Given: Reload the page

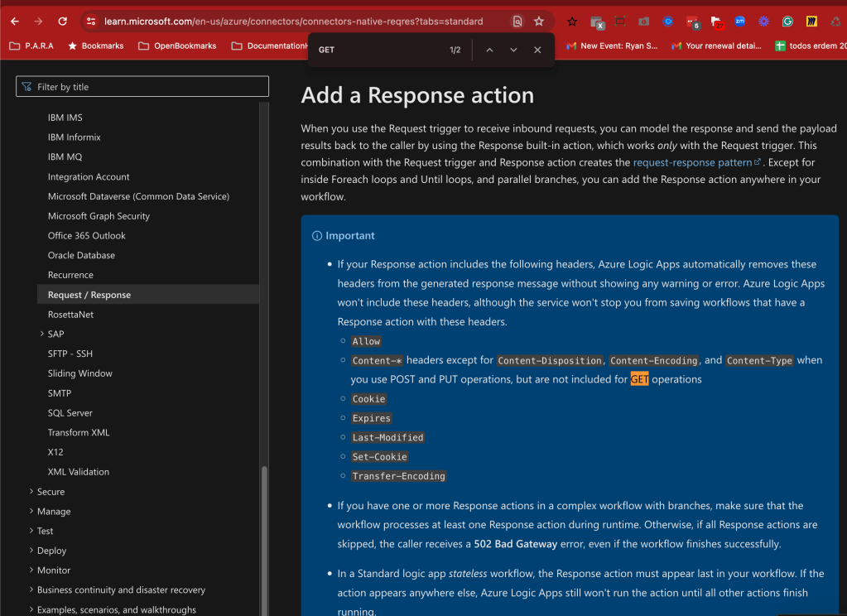Looking at the screenshot, I should point(63,22).
